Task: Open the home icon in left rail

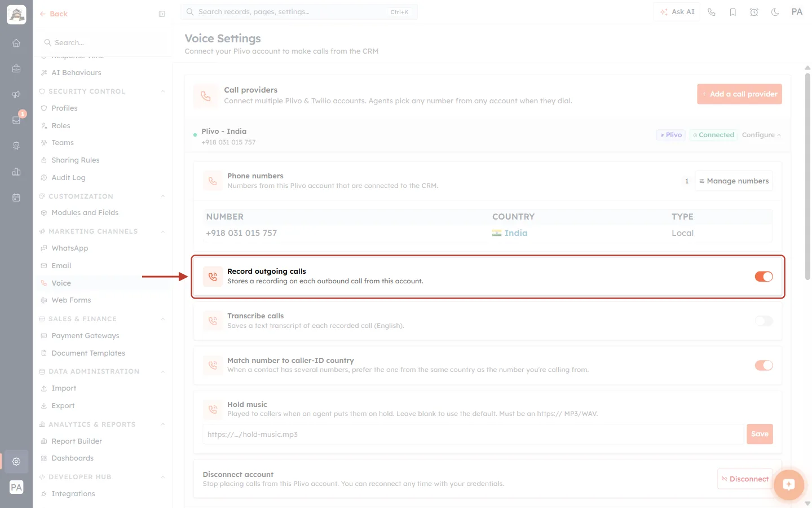Action: tap(16, 43)
